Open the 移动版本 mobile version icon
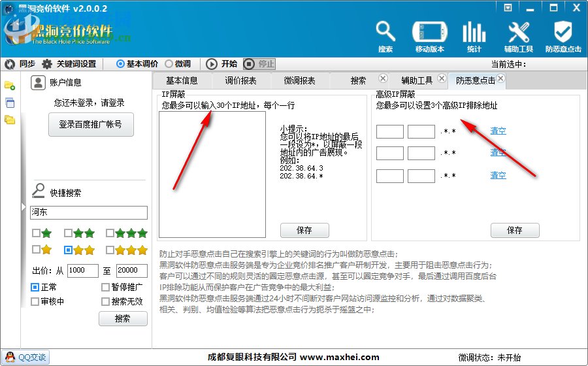 [x=430, y=37]
